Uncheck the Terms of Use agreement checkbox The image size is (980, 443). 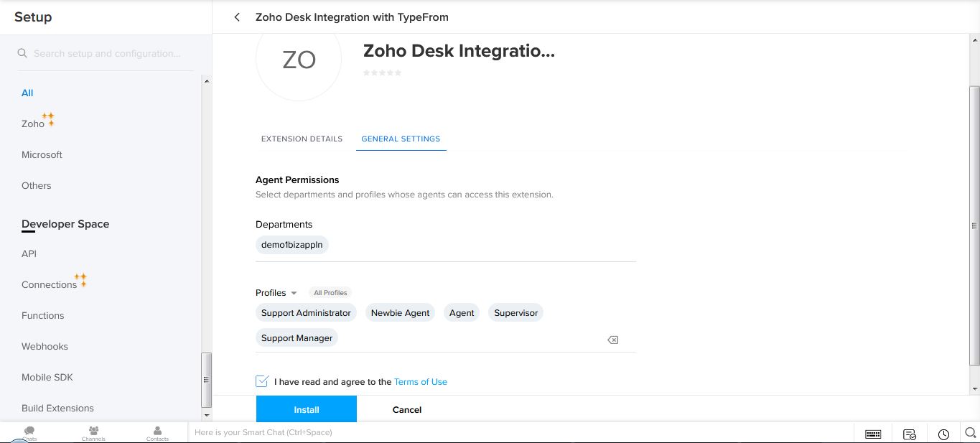262,381
